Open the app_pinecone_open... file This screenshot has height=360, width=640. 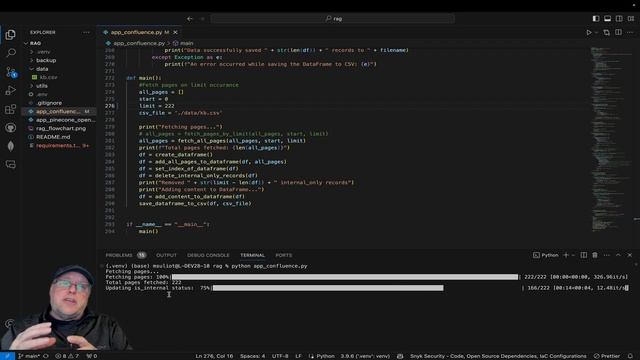(x=65, y=120)
